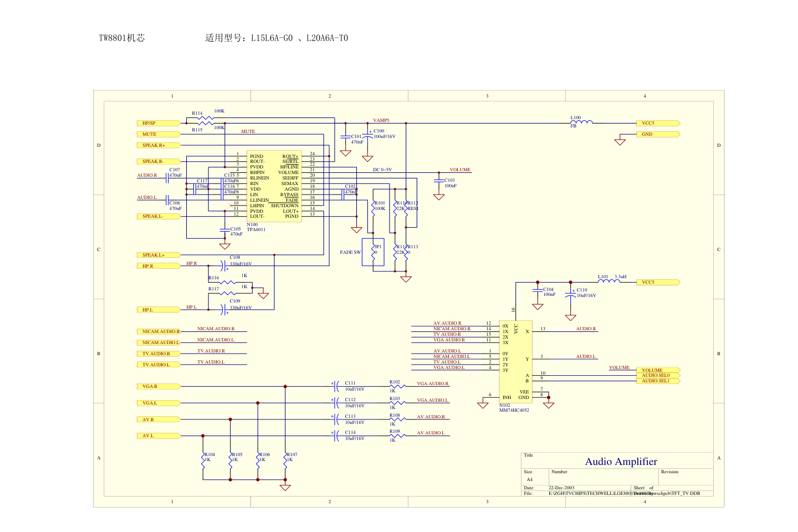
Task: Select the R107 resistor label
Action: 292,457
